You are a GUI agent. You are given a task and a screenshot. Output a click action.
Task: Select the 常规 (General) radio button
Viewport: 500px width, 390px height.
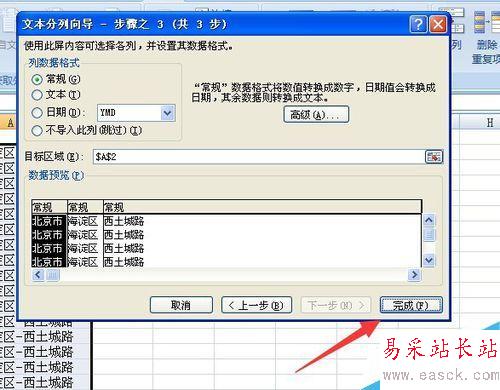point(37,79)
